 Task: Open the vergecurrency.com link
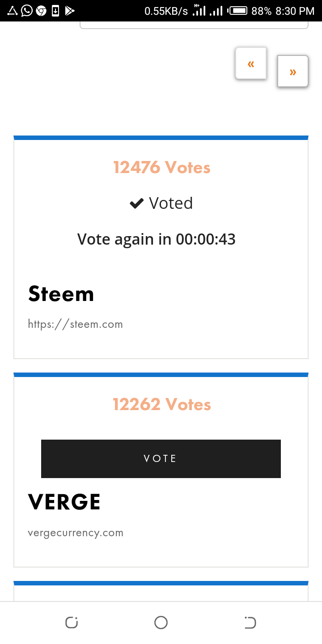76,533
